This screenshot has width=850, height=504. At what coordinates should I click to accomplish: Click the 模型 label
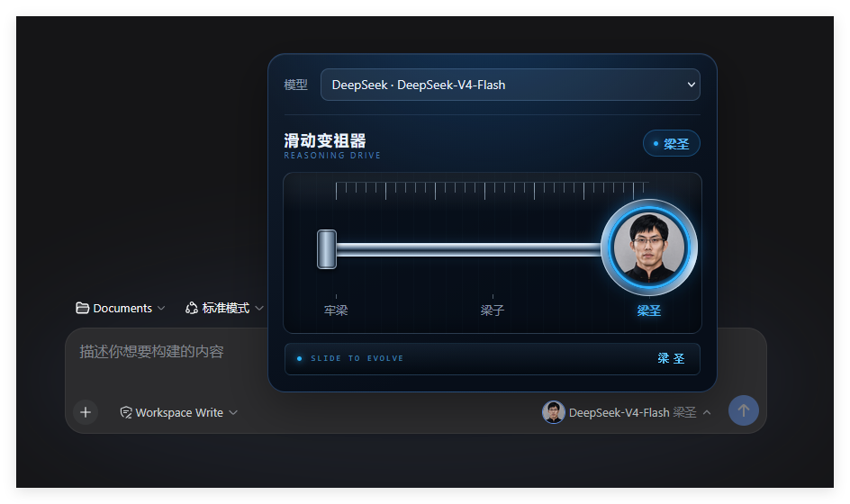click(295, 85)
